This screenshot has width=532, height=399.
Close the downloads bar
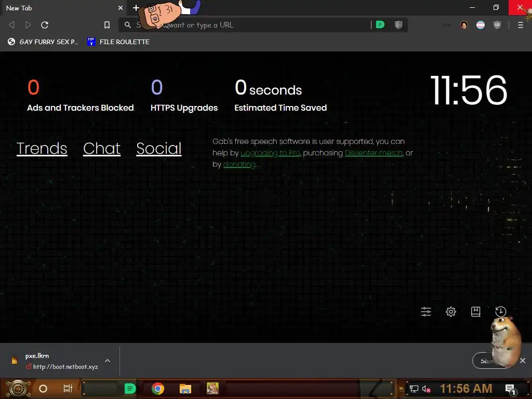coord(523,361)
